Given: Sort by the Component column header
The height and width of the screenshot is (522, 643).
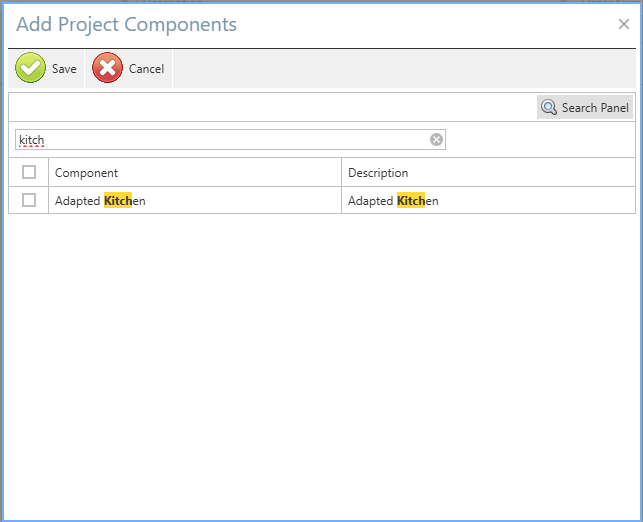Looking at the screenshot, I should (86, 173).
